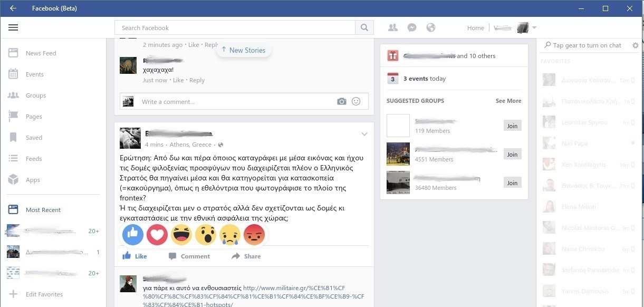Viewport: 644px width, 307px height.
Task: React with the Wow emoji
Action: [x=206, y=235]
